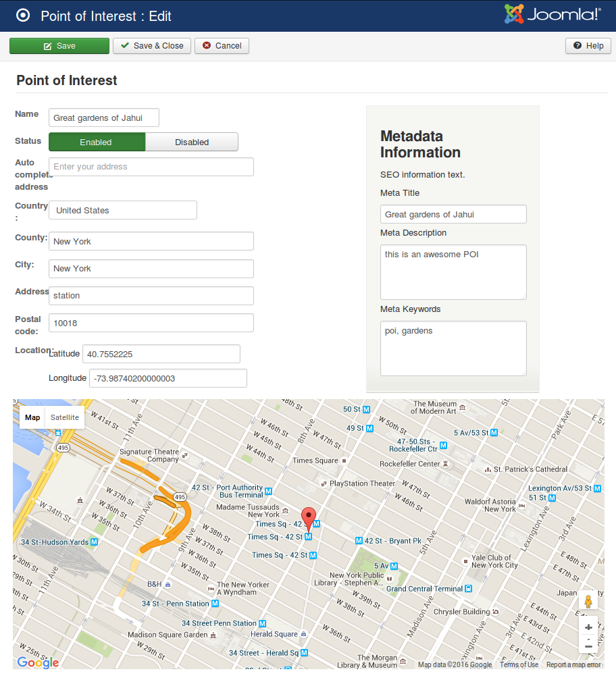This screenshot has height=680, width=616.
Task: Click Waldorf Astoria New York label
Action: point(490,505)
